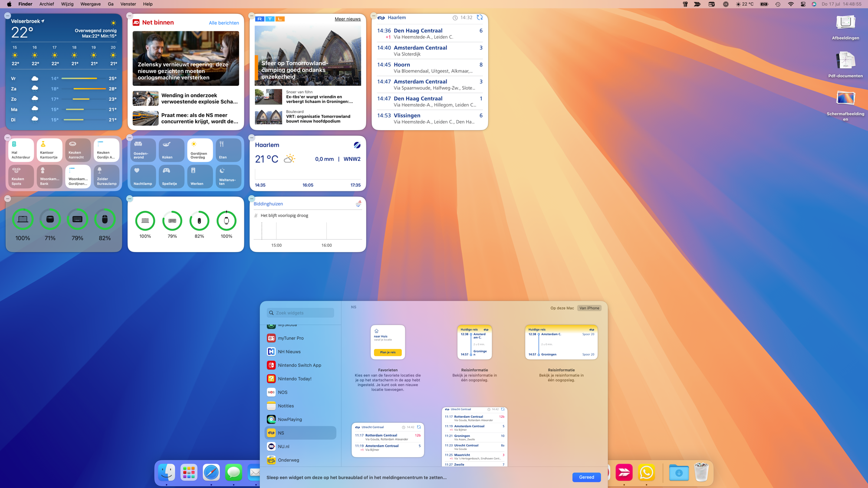Viewport: 868px width, 488px height.
Task: Open the Wi-Fi status menu
Action: tap(791, 4)
